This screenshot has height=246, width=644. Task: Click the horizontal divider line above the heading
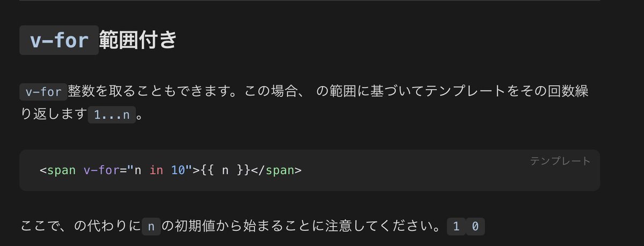tap(309, 1)
